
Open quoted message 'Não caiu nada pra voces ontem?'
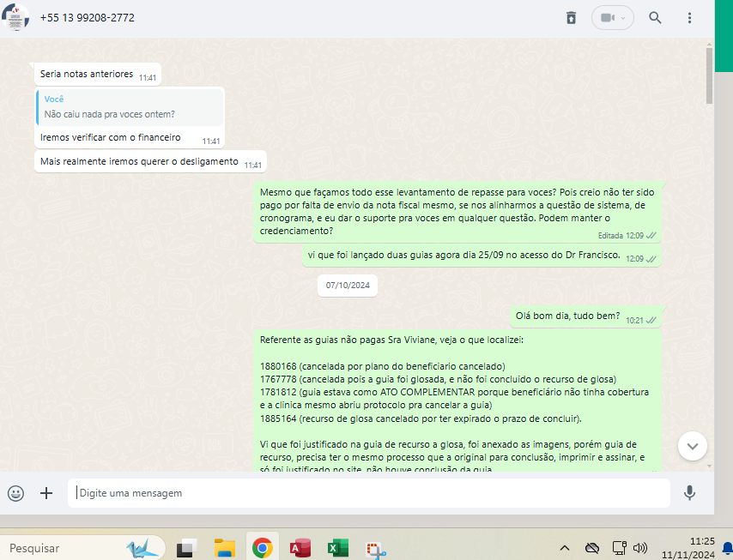[130, 107]
